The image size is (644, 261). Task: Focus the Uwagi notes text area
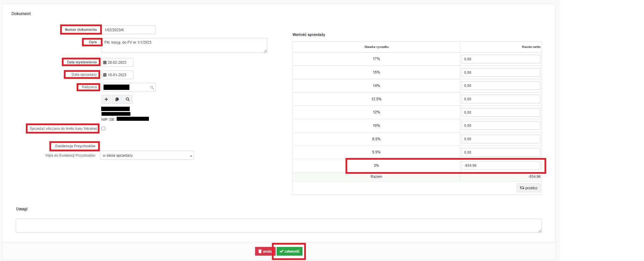278,226
